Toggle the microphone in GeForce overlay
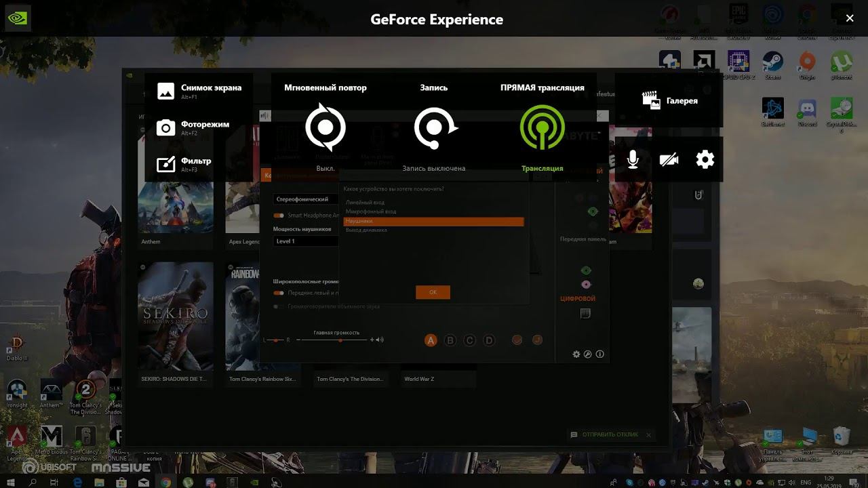Viewport: 868px width, 488px height. point(633,159)
